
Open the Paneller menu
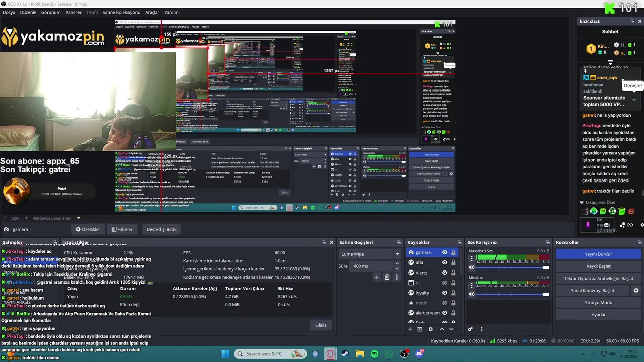coord(73,12)
